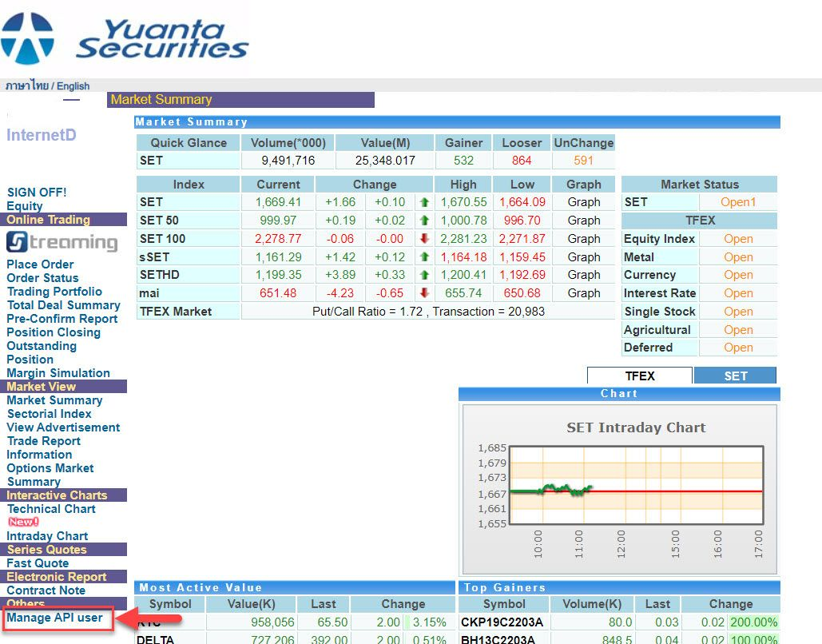Screen dimensions: 822x644
Task: Click the Gainer count 532
Action: coord(463,161)
